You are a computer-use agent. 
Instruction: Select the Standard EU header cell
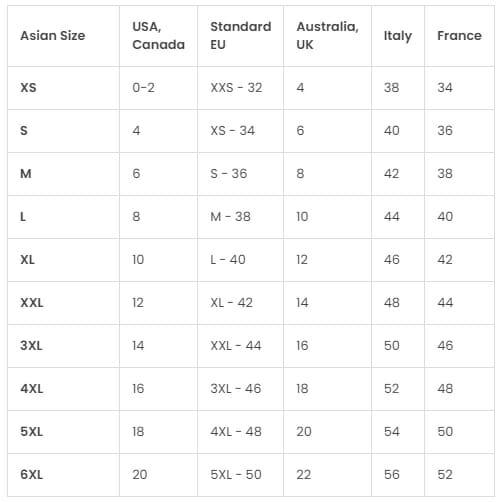coord(241,36)
